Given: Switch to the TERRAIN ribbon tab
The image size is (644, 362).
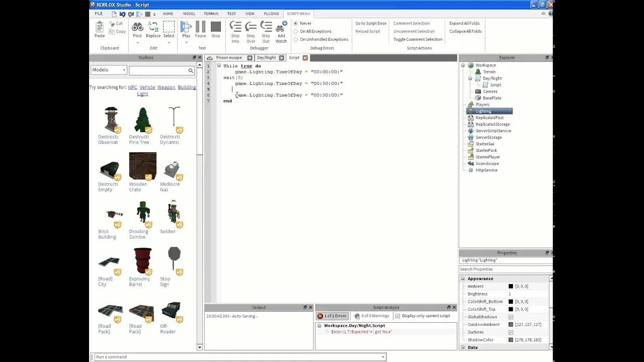Looking at the screenshot, I should click(211, 14).
